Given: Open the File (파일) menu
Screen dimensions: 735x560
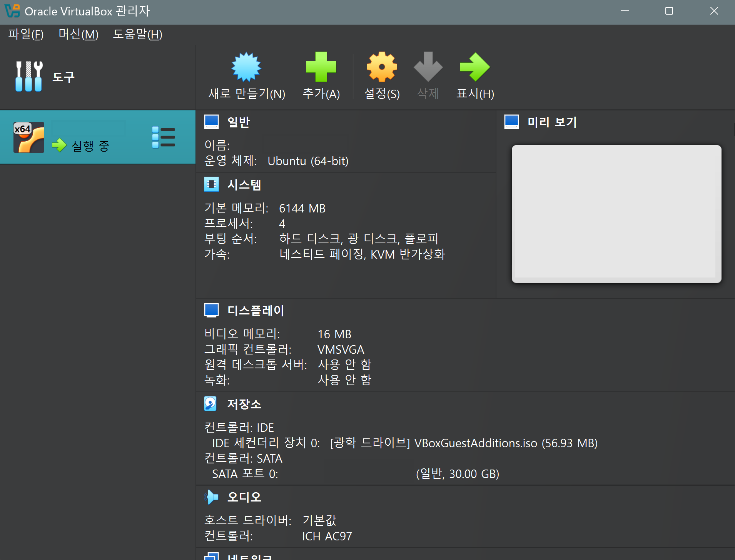Looking at the screenshot, I should [26, 34].
